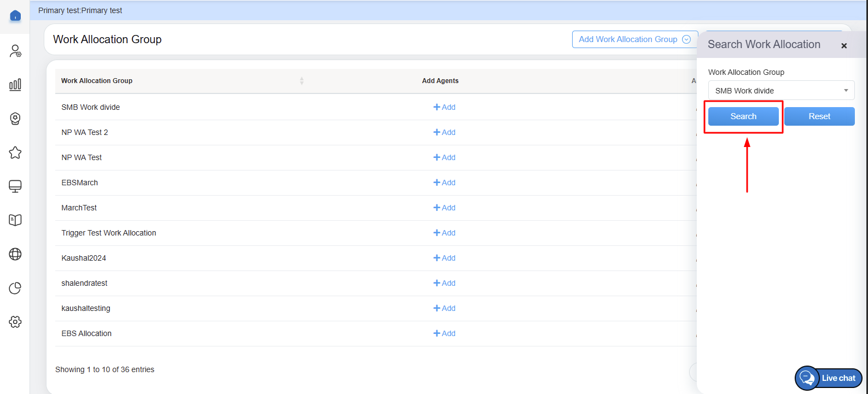This screenshot has width=868, height=394.
Task: Add agents to the EBSMarch group
Action: [x=444, y=183]
